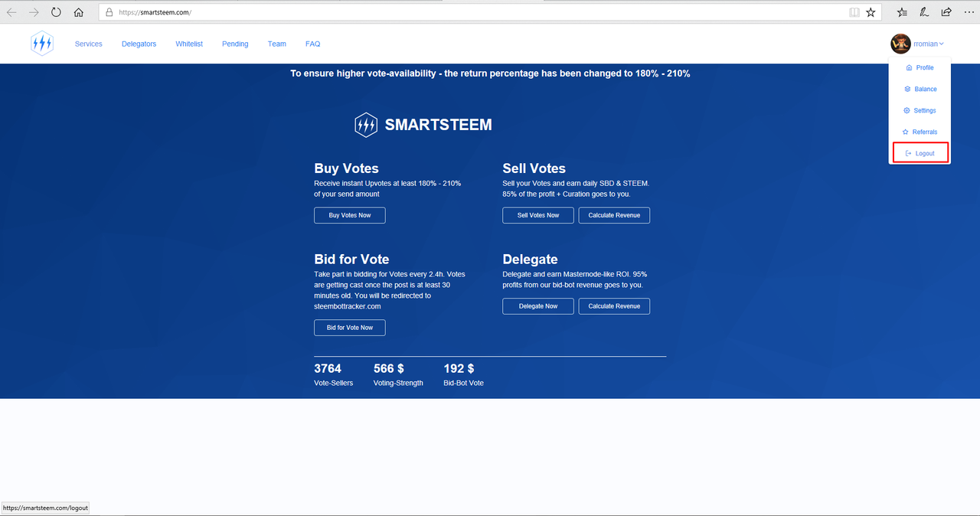Open the favorites hub icon
This screenshot has width=980, height=516.
(x=902, y=12)
